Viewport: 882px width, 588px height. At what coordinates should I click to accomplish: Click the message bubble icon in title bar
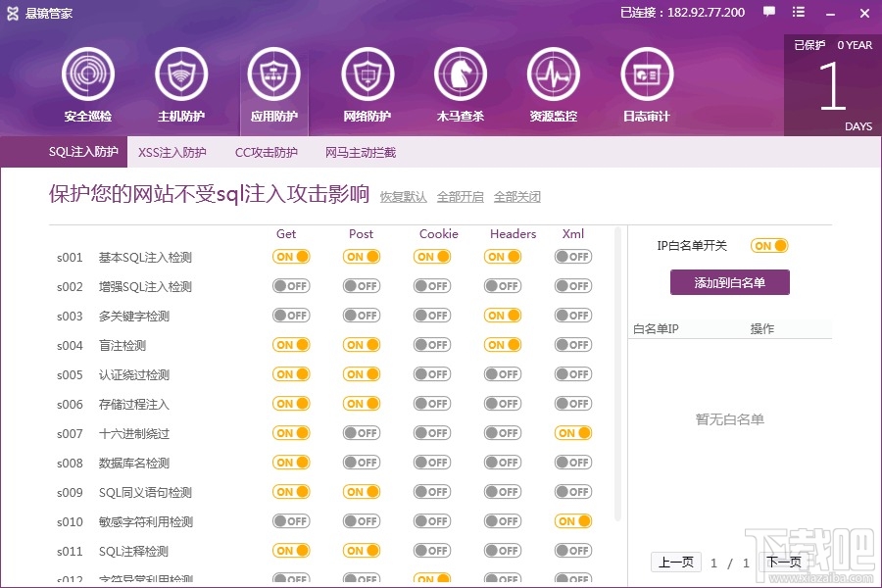[769, 12]
